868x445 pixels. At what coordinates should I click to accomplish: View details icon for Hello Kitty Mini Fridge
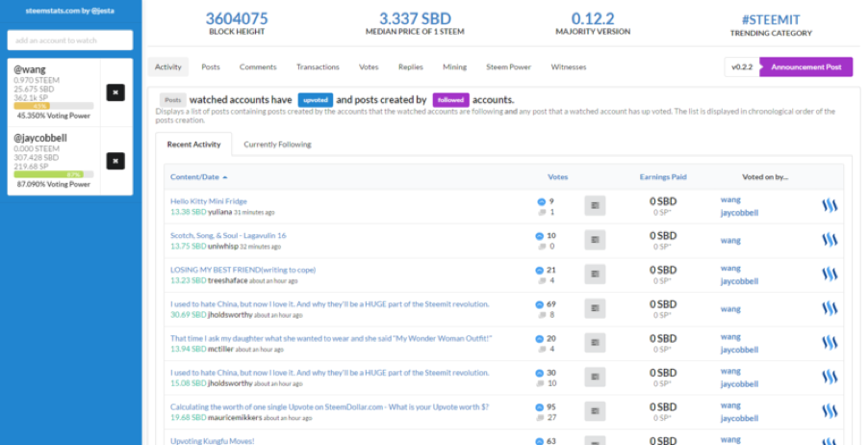click(595, 205)
